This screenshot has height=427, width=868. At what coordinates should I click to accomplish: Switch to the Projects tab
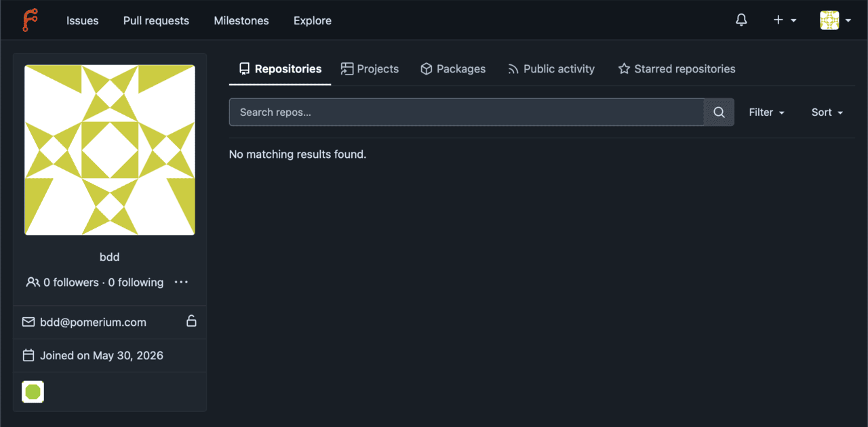click(370, 69)
